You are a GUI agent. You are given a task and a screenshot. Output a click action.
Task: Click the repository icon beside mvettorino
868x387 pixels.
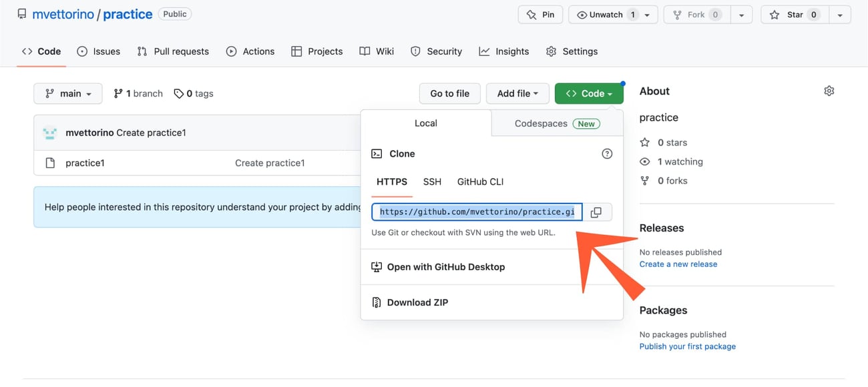(22, 14)
